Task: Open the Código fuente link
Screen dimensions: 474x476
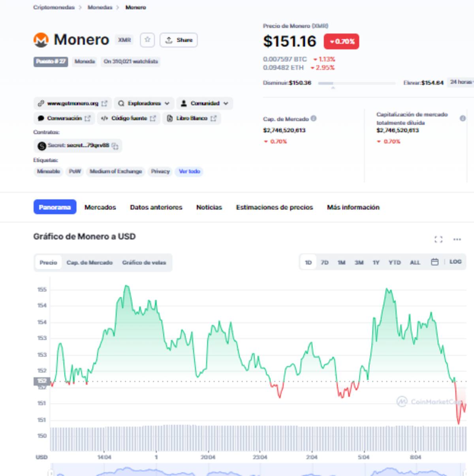Action: point(129,118)
